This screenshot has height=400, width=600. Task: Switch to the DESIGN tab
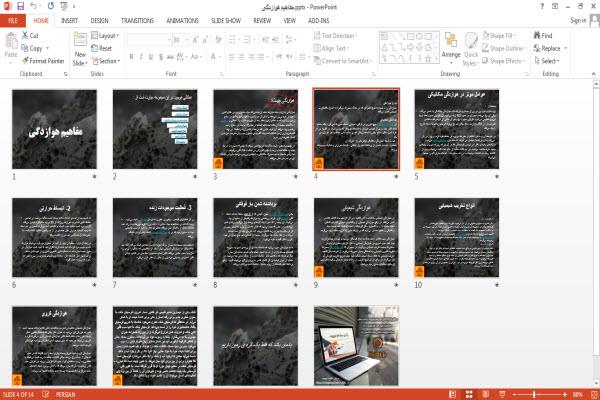tap(99, 21)
